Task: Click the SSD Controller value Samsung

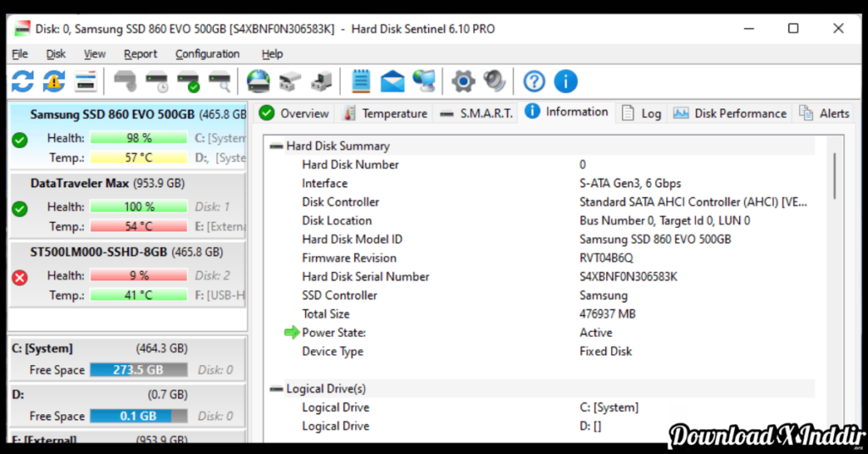Action: click(x=604, y=296)
